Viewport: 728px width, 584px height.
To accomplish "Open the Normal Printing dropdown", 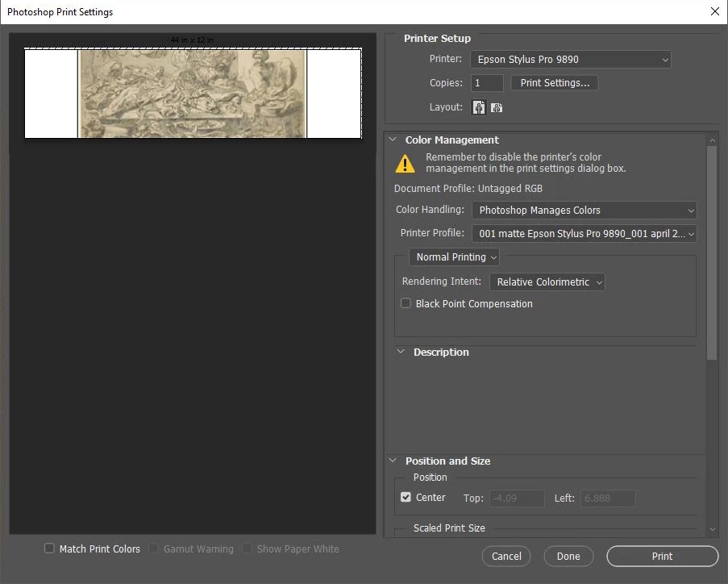I will coord(454,257).
